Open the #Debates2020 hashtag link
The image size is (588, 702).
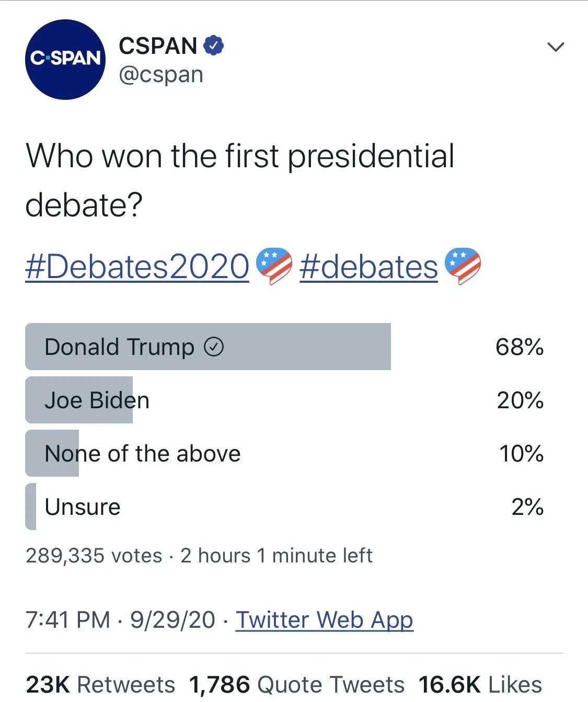tap(137, 267)
